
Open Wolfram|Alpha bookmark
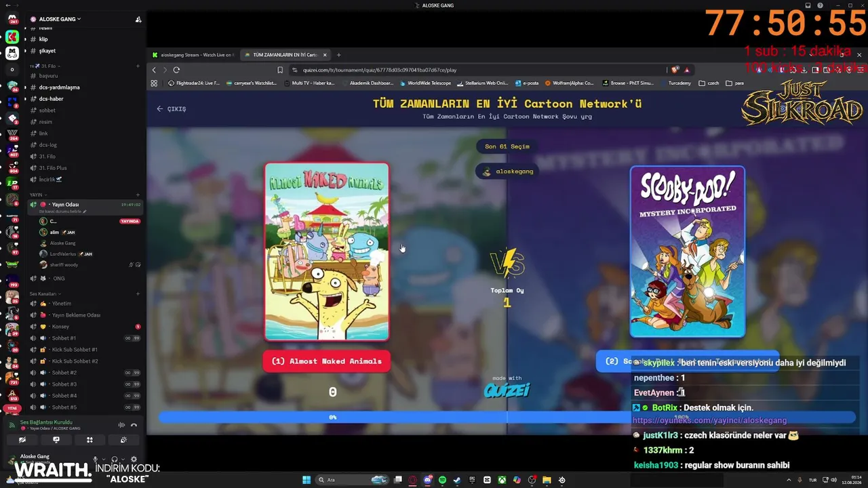point(570,83)
